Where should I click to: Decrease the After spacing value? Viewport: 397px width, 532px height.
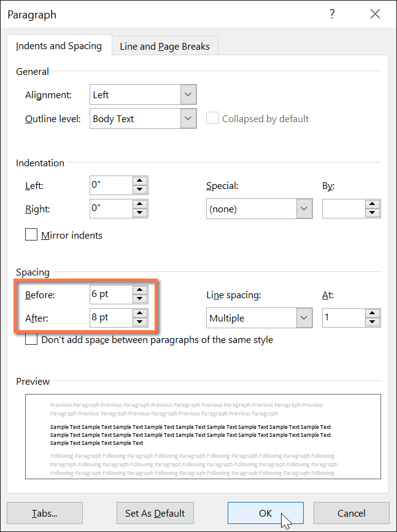(140, 322)
